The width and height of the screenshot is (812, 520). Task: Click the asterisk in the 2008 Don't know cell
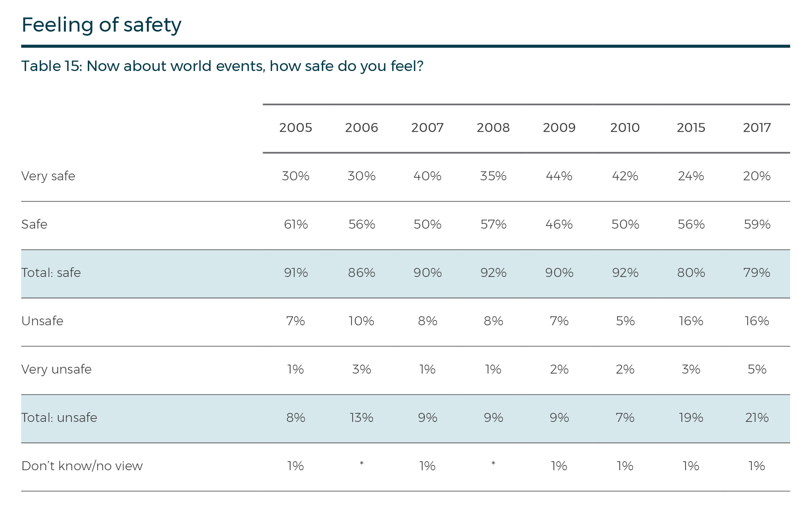(493, 464)
